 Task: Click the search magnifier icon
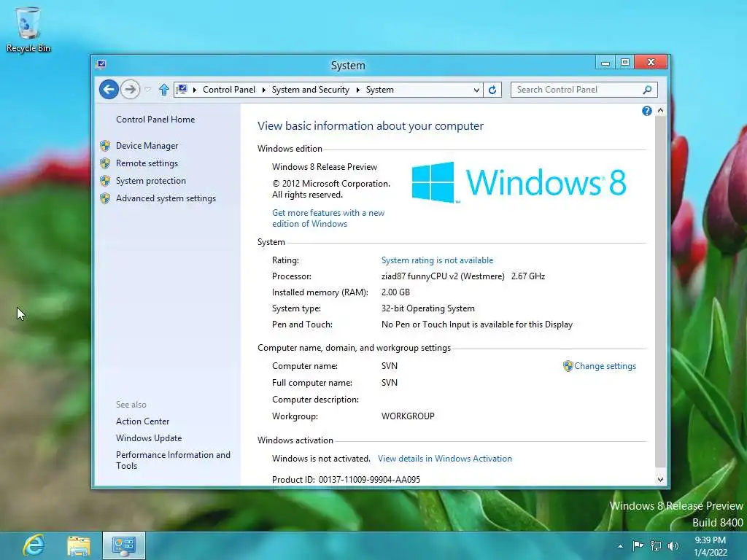648,90
